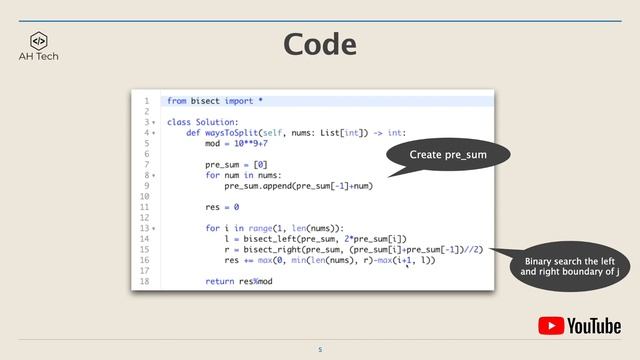Image resolution: width=640 pixels, height=360 pixels.
Task: Click the "from bisect import *" line
Action: pyautogui.click(x=215, y=101)
